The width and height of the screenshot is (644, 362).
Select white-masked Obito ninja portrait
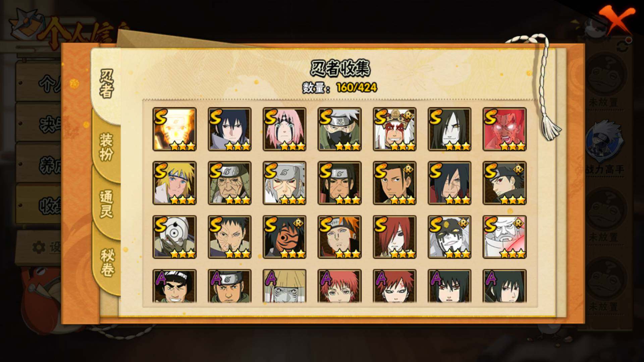coord(174,237)
